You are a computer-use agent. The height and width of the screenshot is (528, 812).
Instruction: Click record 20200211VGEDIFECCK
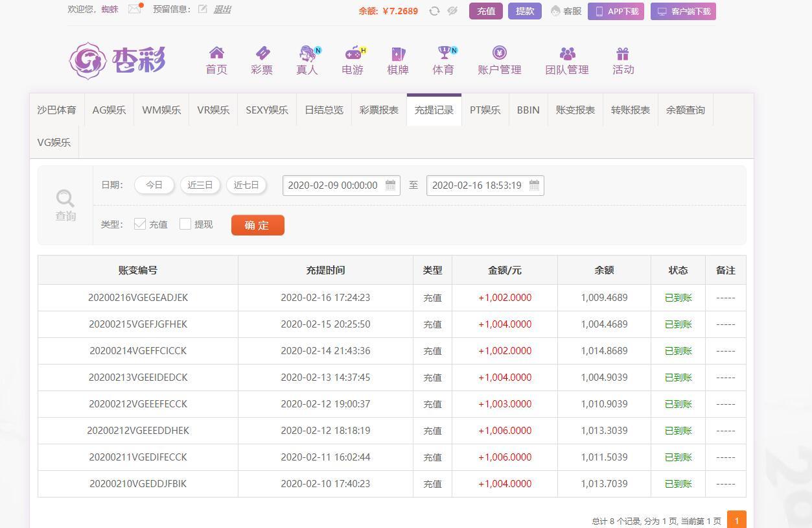click(x=138, y=457)
